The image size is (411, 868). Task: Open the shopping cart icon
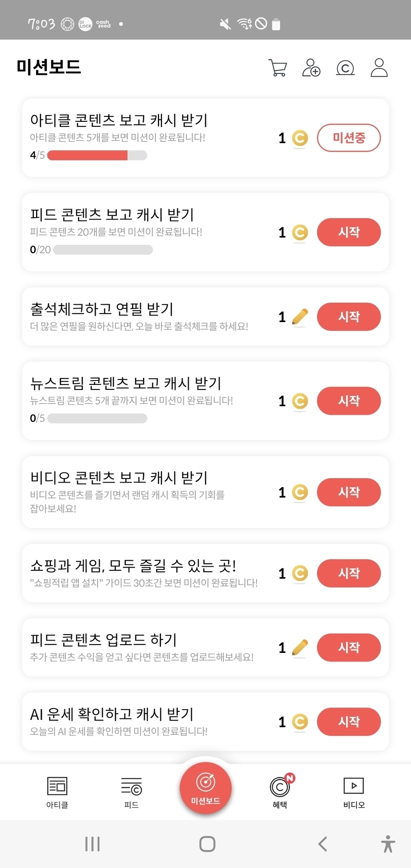(x=278, y=68)
